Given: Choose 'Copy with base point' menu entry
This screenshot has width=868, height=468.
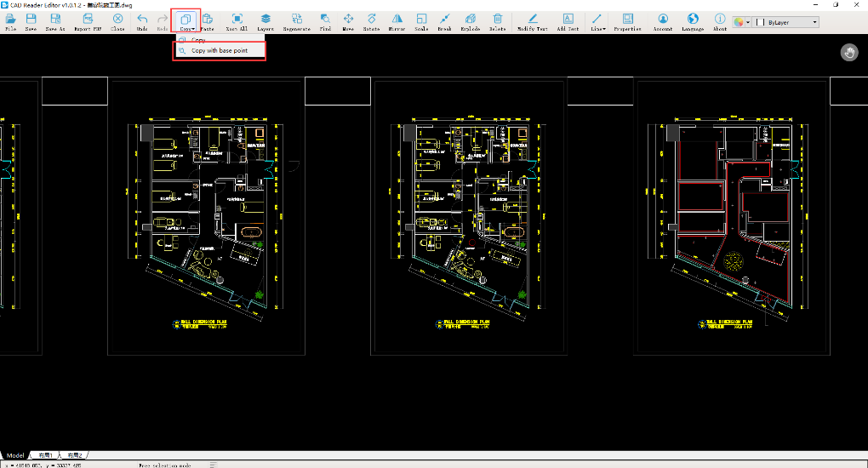Looking at the screenshot, I should [220, 51].
